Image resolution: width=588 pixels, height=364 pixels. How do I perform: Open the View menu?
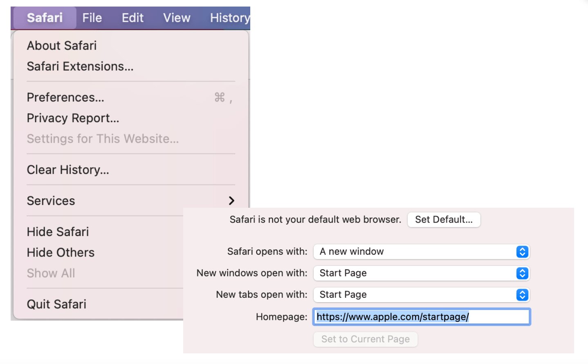[177, 18]
